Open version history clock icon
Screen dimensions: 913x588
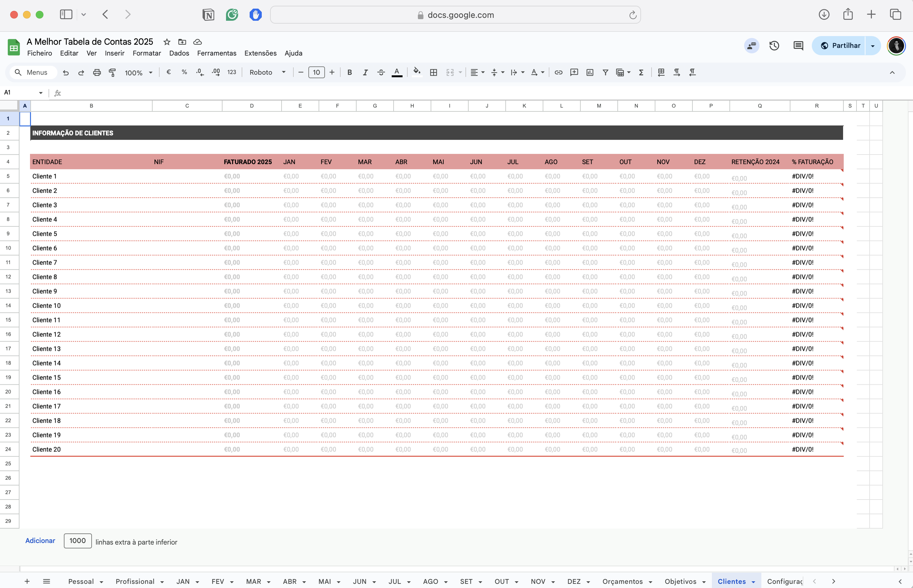tap(774, 46)
